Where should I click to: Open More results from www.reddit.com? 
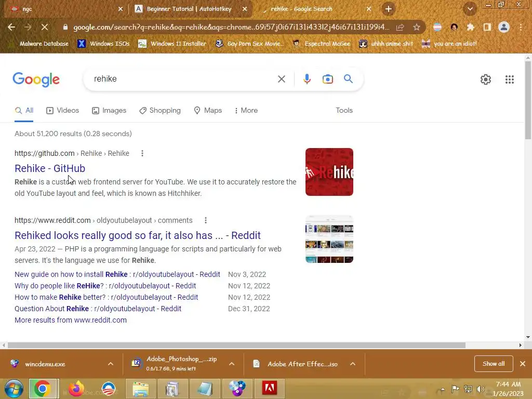click(71, 320)
